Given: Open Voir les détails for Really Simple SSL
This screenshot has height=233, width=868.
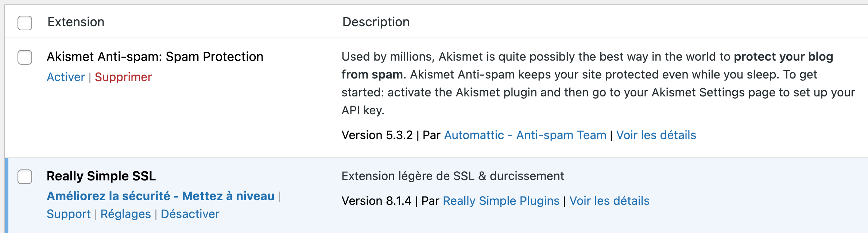Looking at the screenshot, I should (609, 201).
